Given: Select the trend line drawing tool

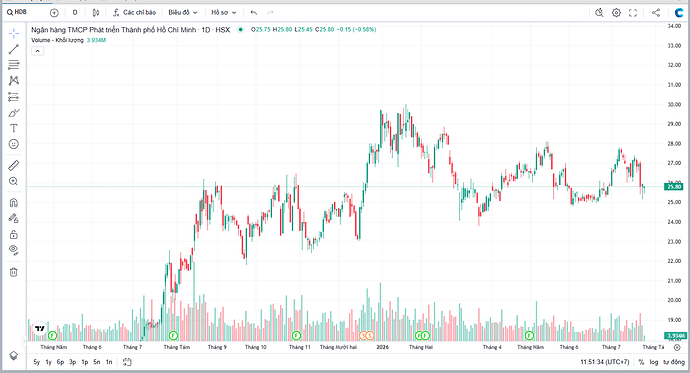Looking at the screenshot, I should (14, 49).
